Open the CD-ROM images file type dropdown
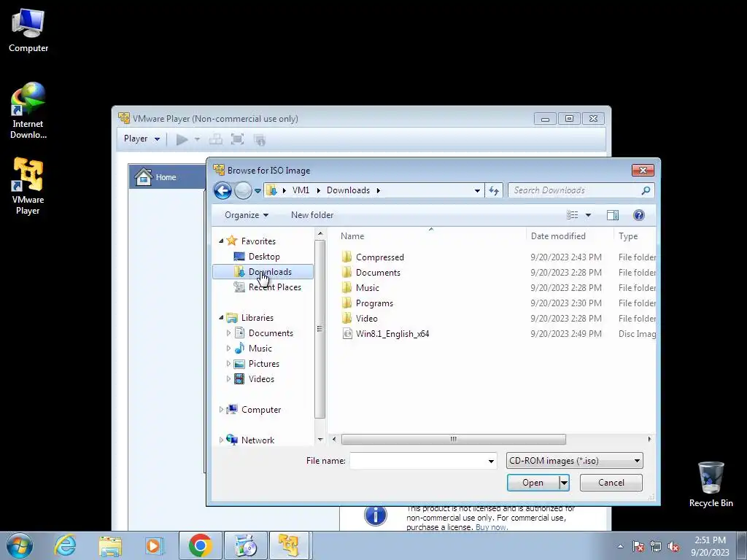The height and width of the screenshot is (560, 747). coord(575,461)
